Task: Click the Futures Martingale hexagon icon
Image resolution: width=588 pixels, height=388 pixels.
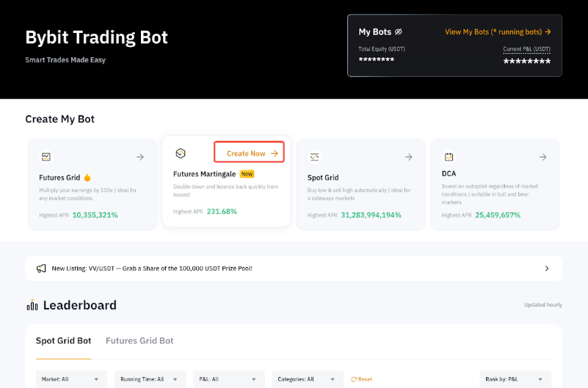Action: point(181,153)
